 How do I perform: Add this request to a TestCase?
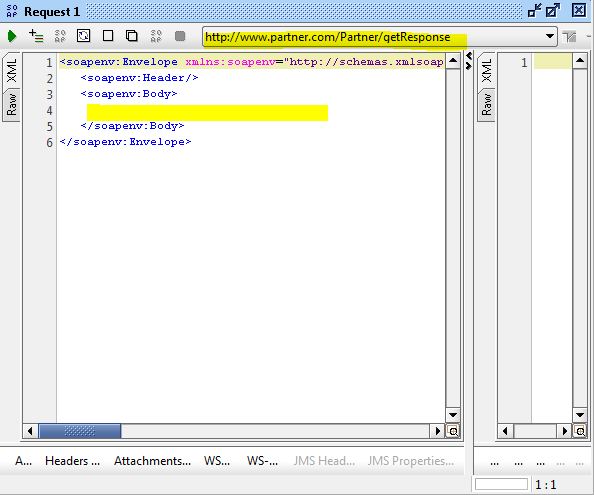[36, 36]
